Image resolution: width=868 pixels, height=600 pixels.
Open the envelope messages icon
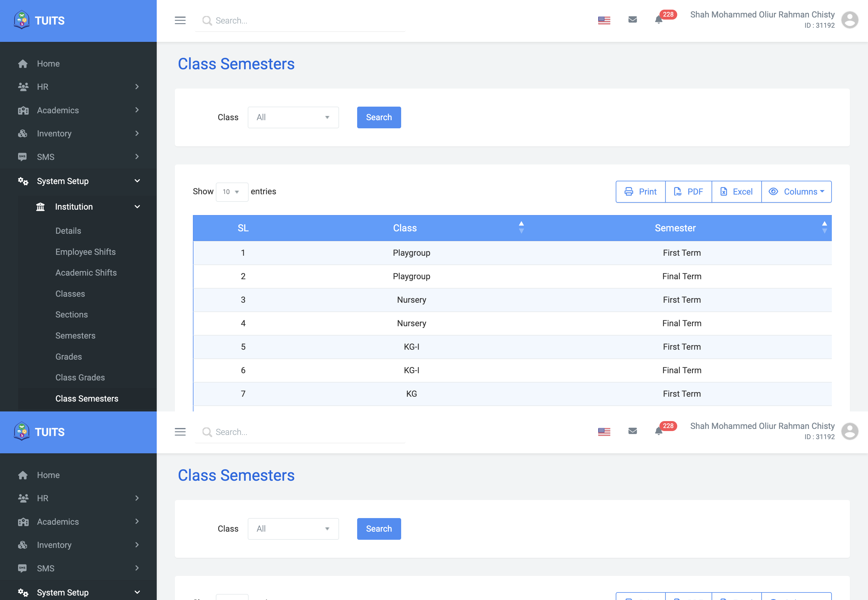(x=633, y=20)
